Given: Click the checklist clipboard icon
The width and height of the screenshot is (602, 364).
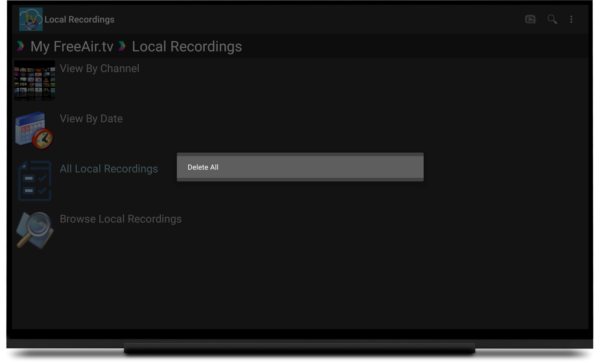Looking at the screenshot, I should (35, 180).
